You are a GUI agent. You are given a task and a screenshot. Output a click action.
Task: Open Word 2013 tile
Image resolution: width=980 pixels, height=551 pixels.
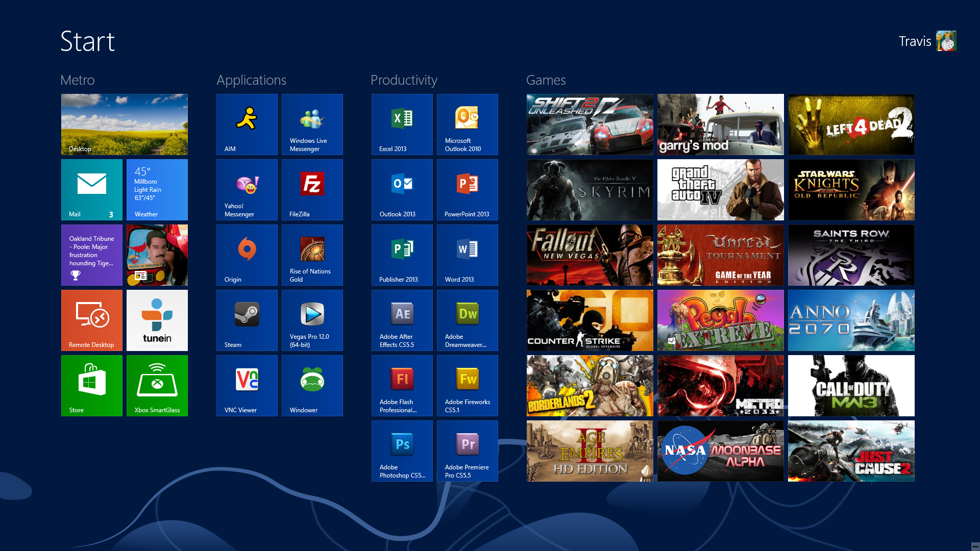(x=468, y=255)
